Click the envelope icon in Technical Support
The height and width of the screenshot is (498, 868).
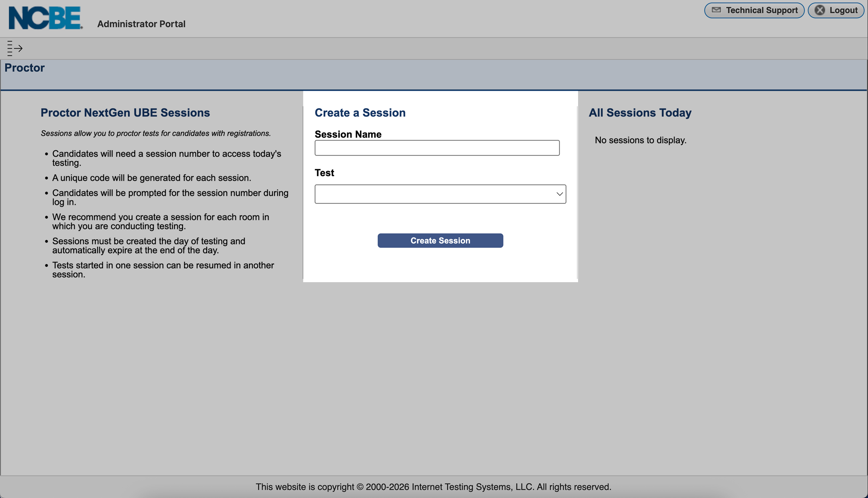coord(716,10)
